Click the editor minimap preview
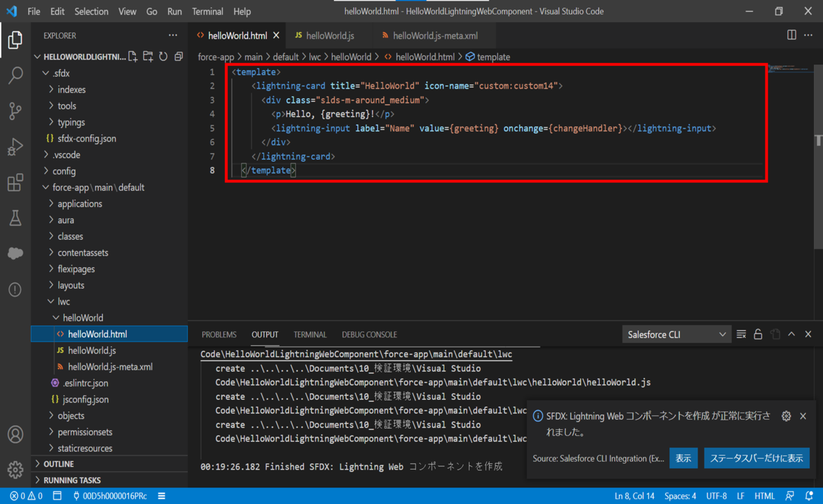This screenshot has height=504, width=823. [x=789, y=69]
